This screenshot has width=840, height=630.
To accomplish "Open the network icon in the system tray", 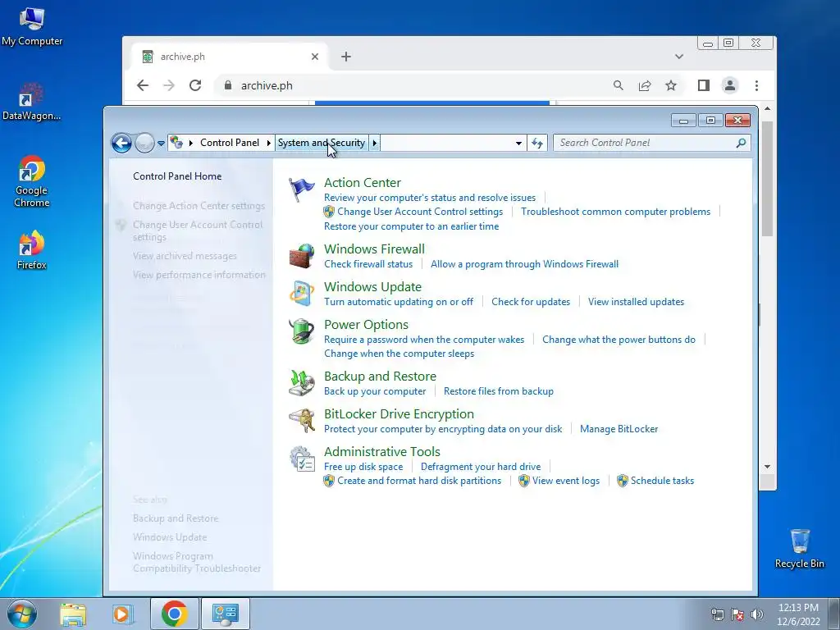I will pyautogui.click(x=717, y=614).
